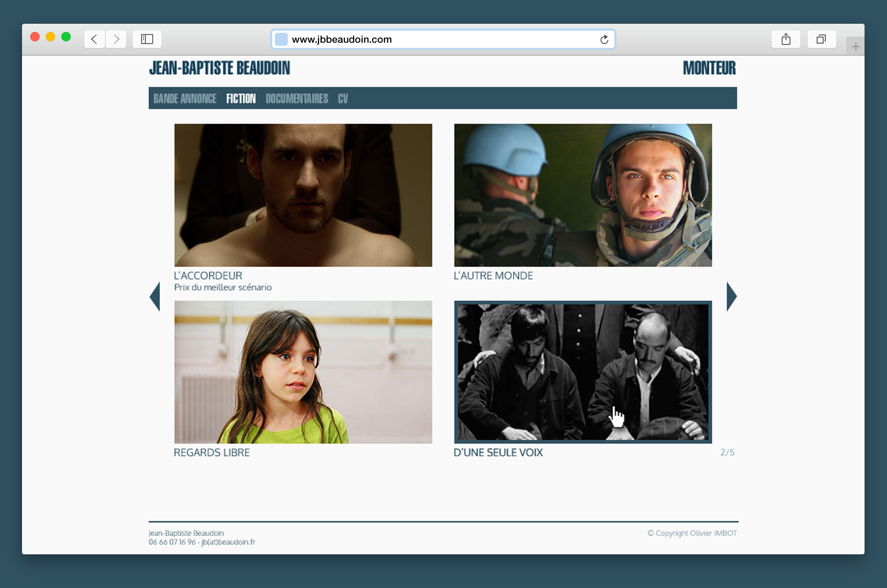Open the L'Autre Monde film thumbnail

tap(583, 195)
